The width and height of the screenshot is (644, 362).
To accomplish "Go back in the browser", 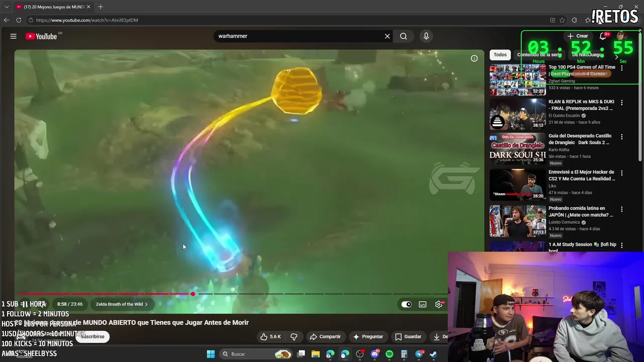I will 7,20.
